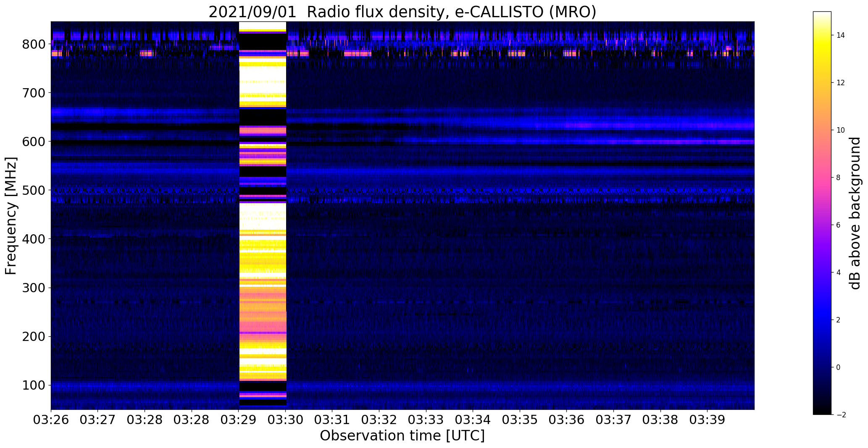Click the dB colorbar gradient strip
This screenshot has height=448, width=868.
click(822, 213)
